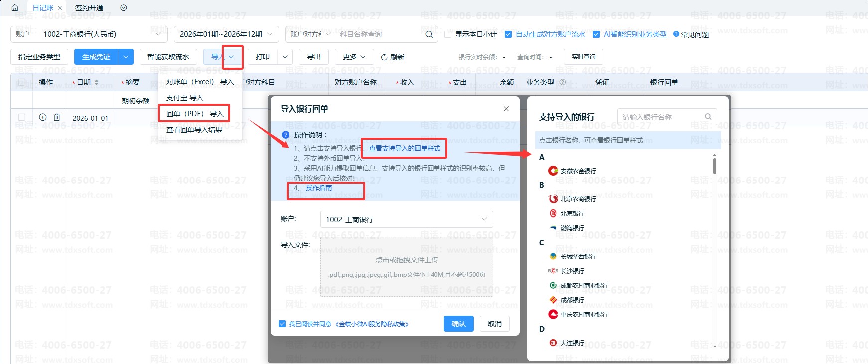Click the bank list scrollbar thumb
This screenshot has height=364, width=868.
click(x=715, y=166)
